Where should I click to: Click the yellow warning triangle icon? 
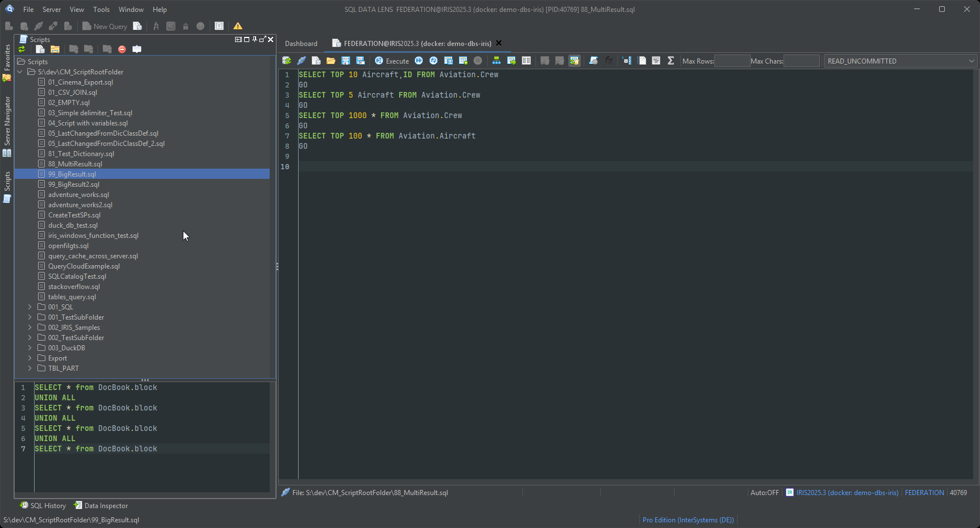[x=238, y=26]
